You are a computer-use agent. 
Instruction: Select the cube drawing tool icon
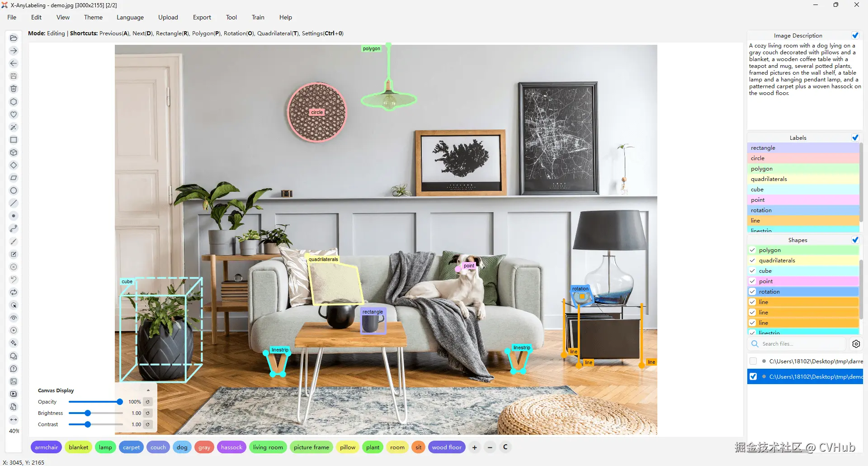click(x=14, y=152)
